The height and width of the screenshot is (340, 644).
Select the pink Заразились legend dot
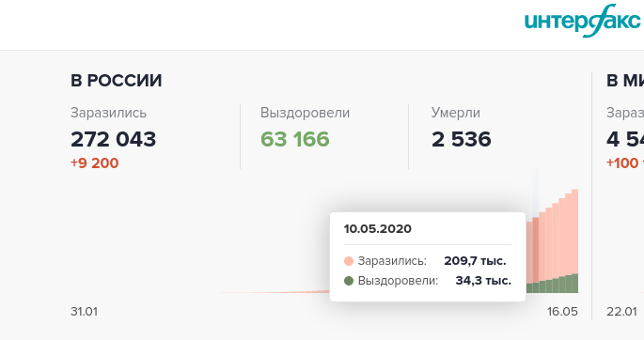coord(349,261)
